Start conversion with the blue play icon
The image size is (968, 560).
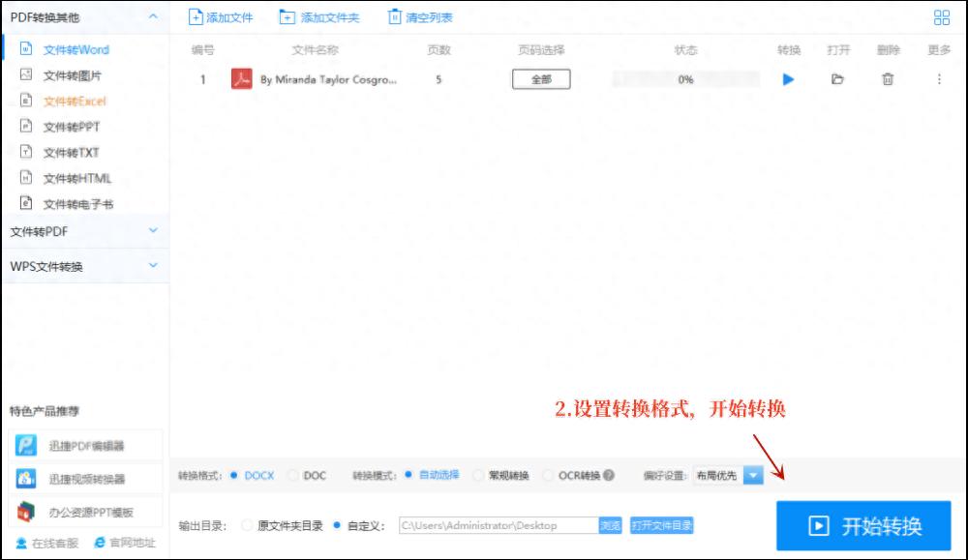pos(787,79)
